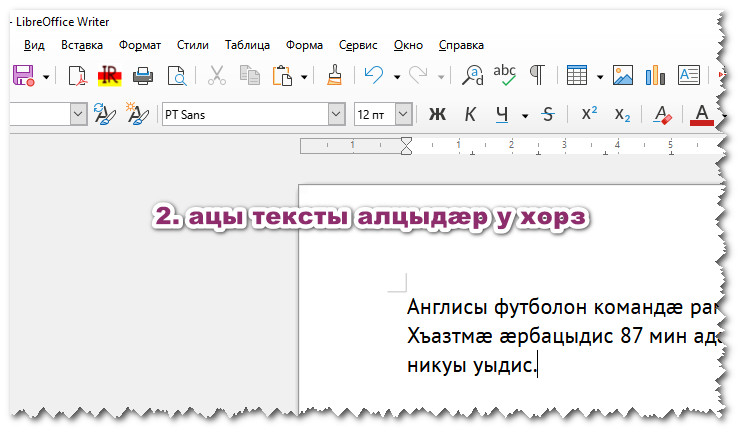The height and width of the screenshot is (435, 744).
Task: Click New Style from Selection icon
Action: pyautogui.click(x=137, y=114)
